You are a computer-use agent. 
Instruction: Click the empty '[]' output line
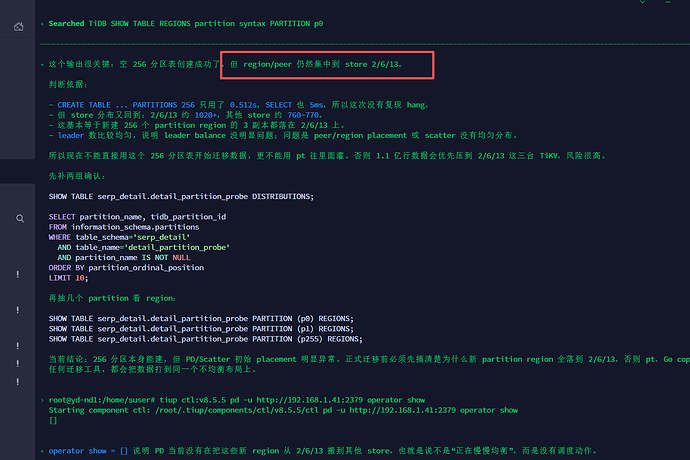(x=53, y=420)
